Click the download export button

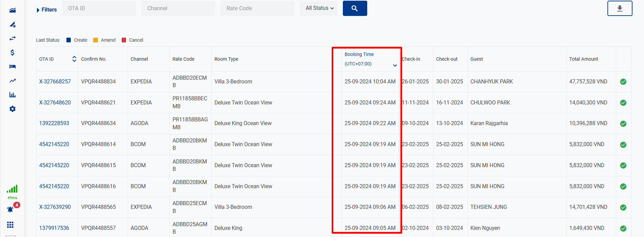point(620,8)
